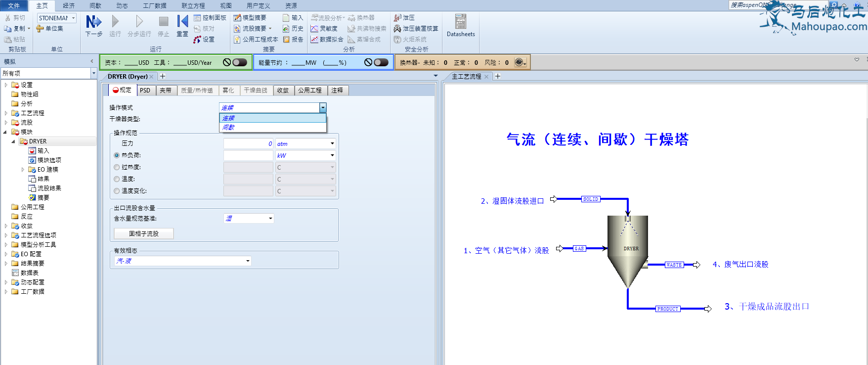This screenshot has height=365, width=868.
Task: Open run Settings (设置) in the ribbon
Action: tap(204, 40)
